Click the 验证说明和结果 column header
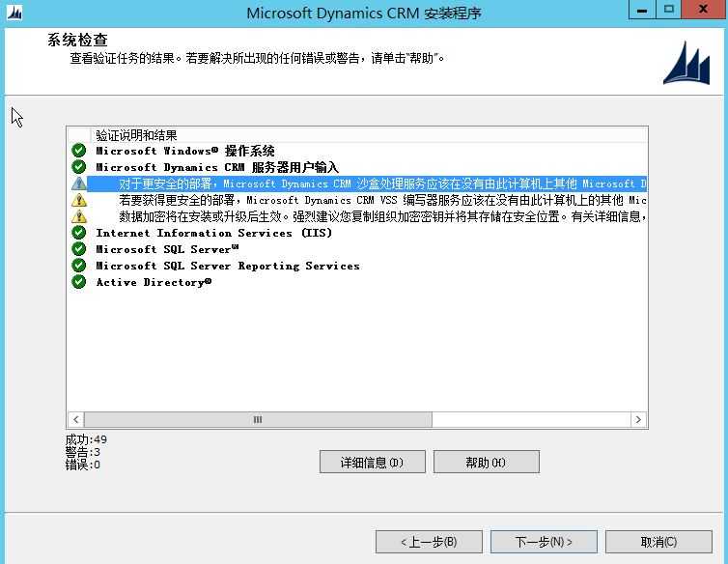Screen dimensions: 728x564 [369, 135]
